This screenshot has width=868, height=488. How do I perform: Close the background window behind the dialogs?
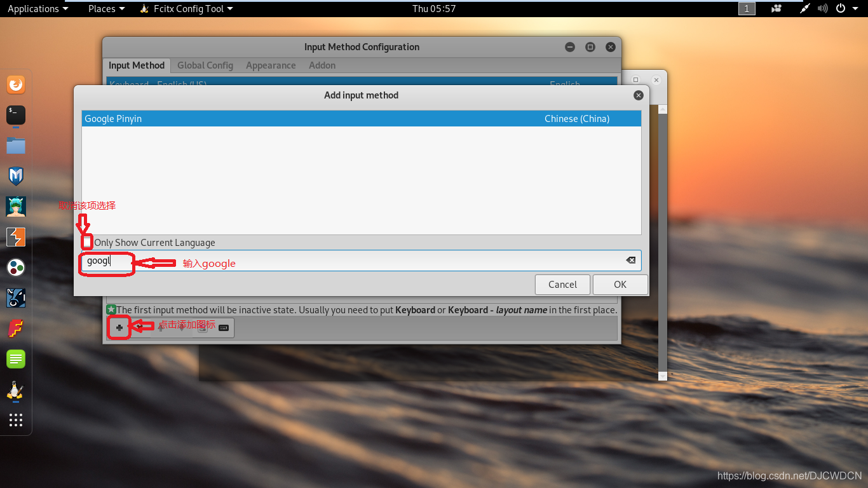656,80
